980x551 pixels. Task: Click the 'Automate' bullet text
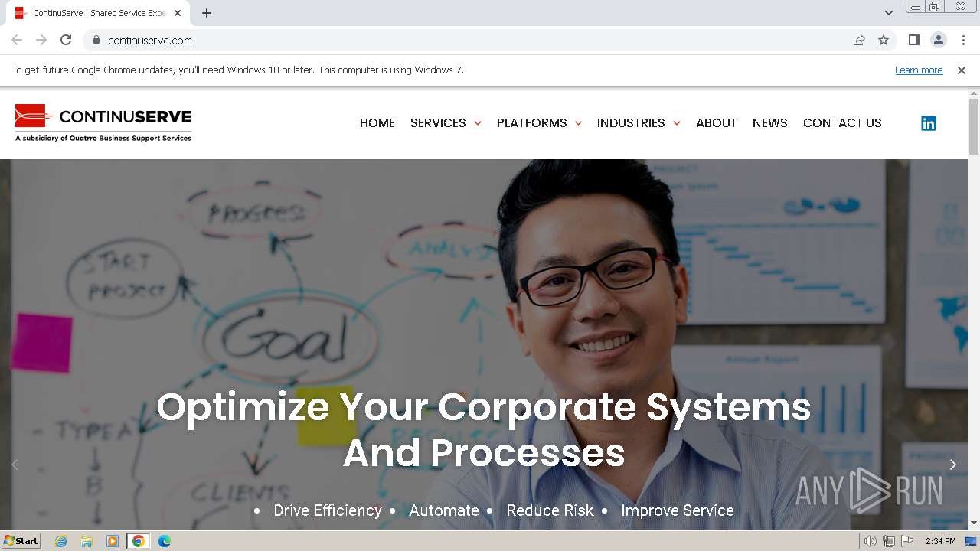(444, 510)
